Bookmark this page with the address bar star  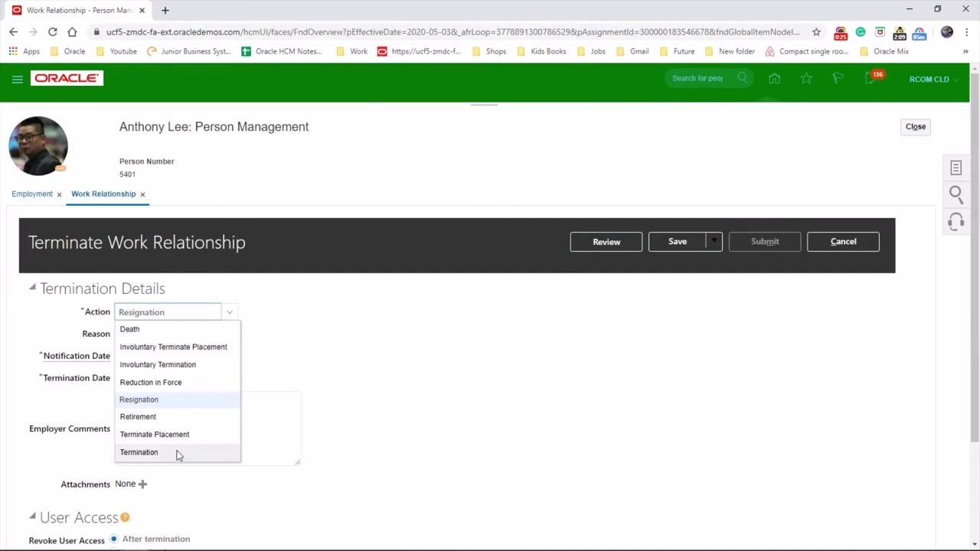tap(816, 32)
